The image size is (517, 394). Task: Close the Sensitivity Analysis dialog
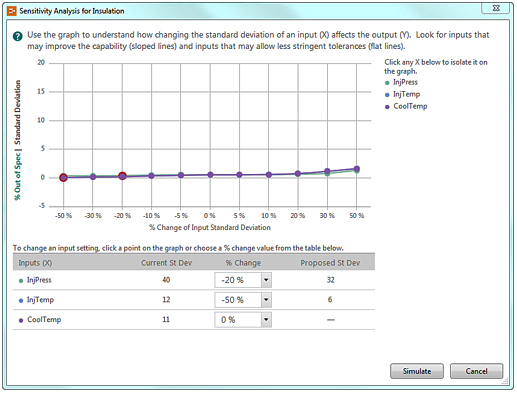(496, 8)
